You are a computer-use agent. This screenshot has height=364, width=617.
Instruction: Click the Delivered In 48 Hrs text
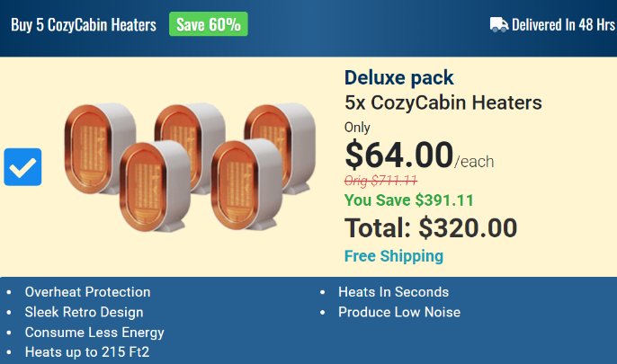click(563, 24)
